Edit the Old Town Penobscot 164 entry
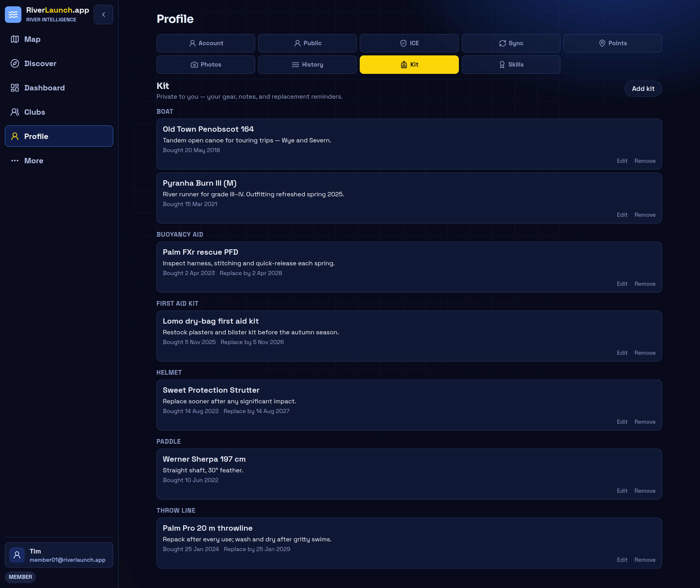This screenshot has height=588, width=700. (x=622, y=161)
